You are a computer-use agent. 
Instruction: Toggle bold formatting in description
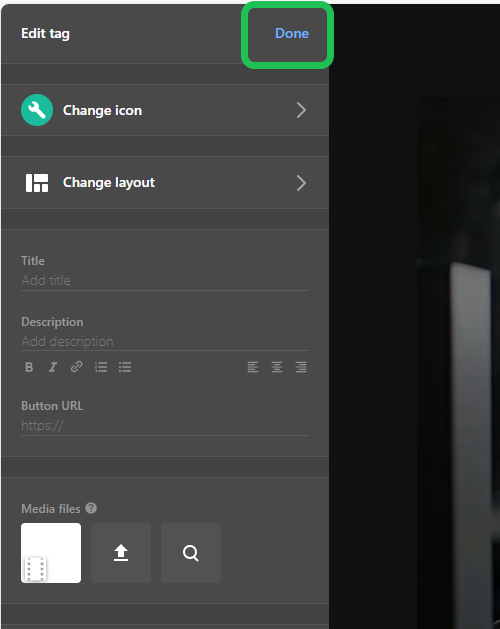tap(29, 367)
